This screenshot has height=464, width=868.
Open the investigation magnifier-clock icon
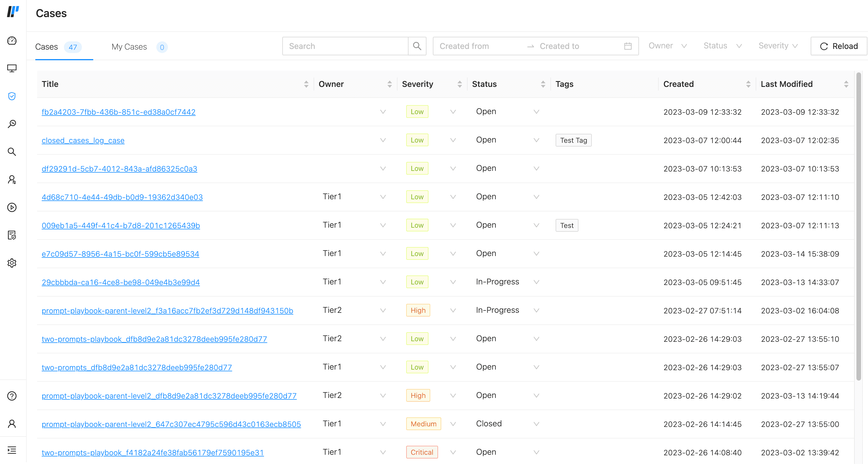[12, 123]
